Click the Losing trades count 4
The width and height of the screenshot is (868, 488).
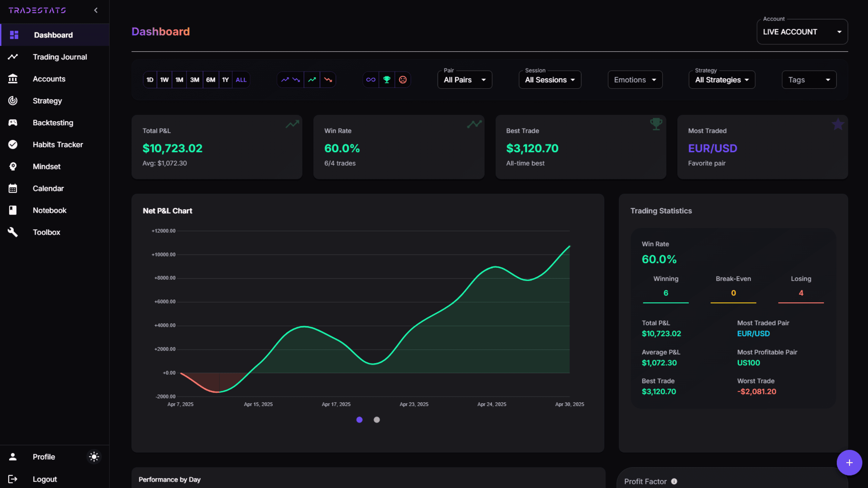[x=801, y=293]
